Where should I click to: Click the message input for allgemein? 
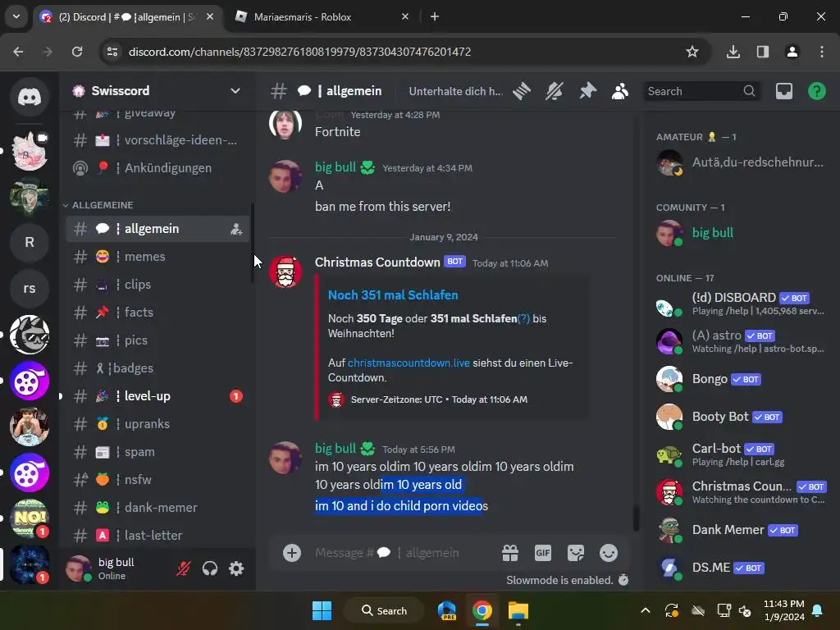coord(402,553)
